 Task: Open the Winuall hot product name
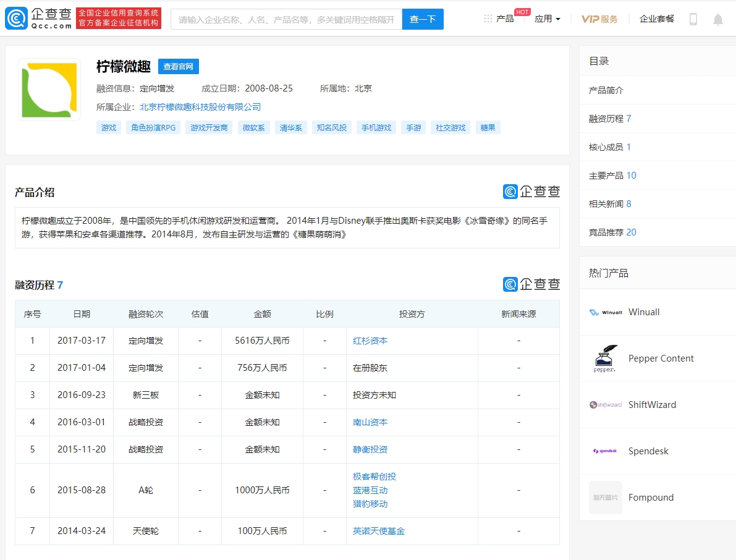[x=644, y=312]
